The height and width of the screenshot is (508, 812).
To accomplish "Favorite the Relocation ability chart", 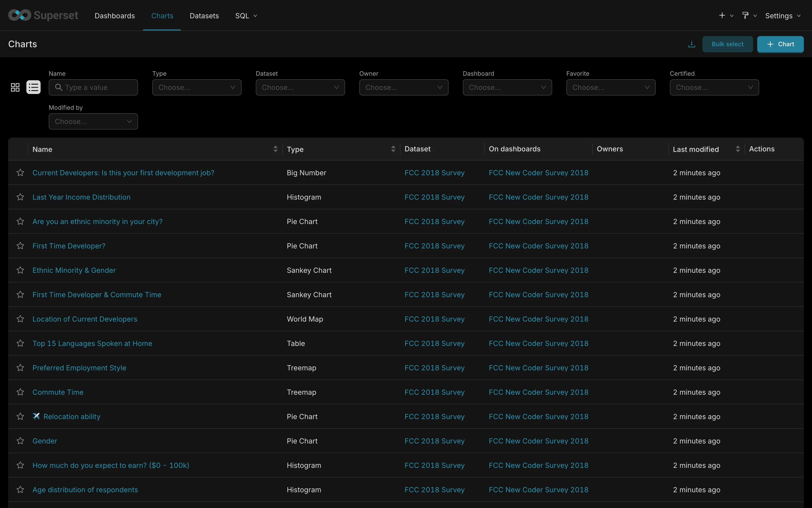I will click(x=20, y=416).
